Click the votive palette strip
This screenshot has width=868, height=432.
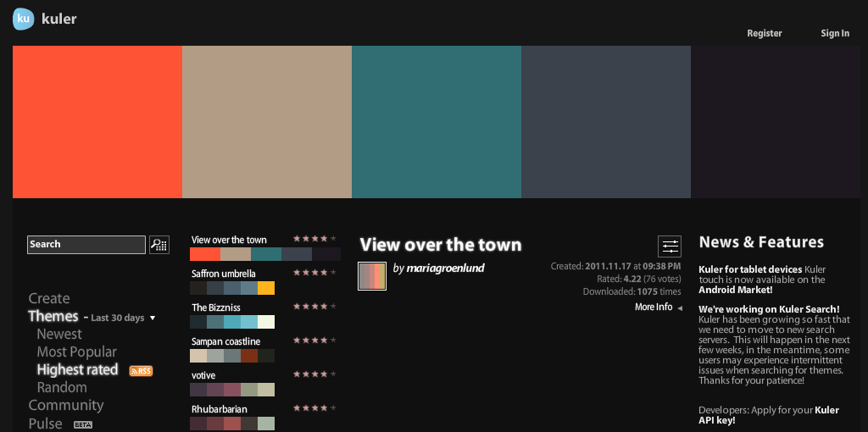[x=232, y=390]
